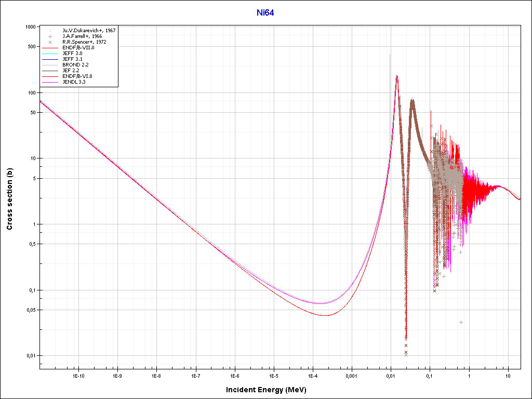Click the red ENDF/B-VII.0 legend line
This screenshot has height=399, width=532.
[50, 48]
